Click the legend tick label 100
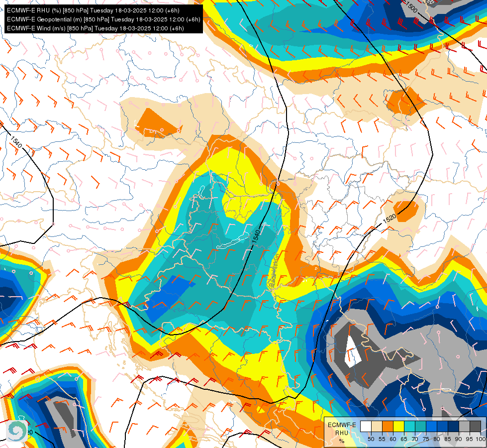The image size is (487, 448). 481,439
